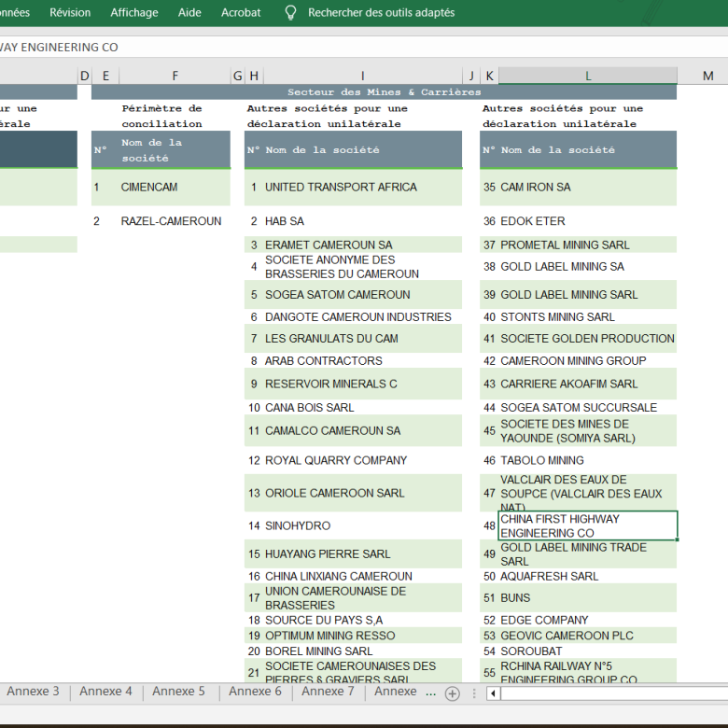
Task: Select cell RAZEL-CAMEROUN
Action: tap(175, 221)
